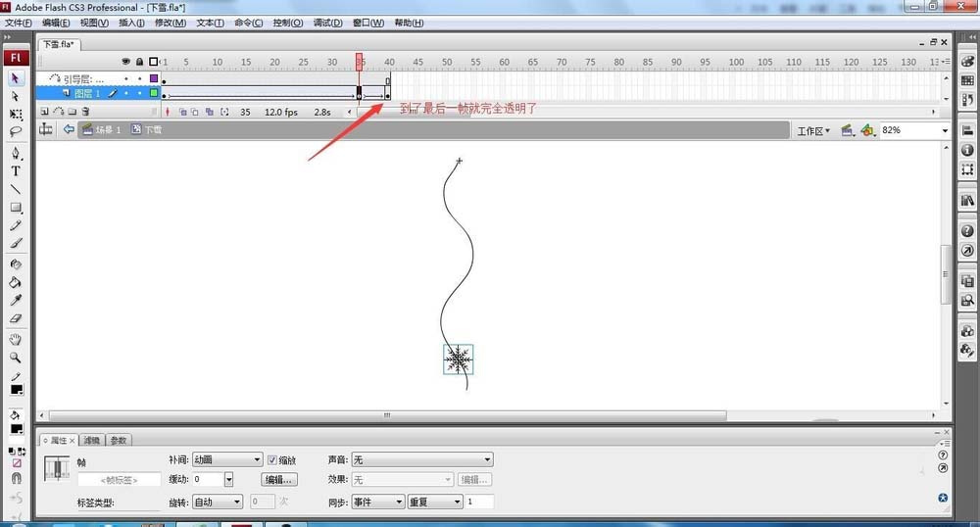980x527 pixels.
Task: Open the 补间 tween type dropdown
Action: 227,459
